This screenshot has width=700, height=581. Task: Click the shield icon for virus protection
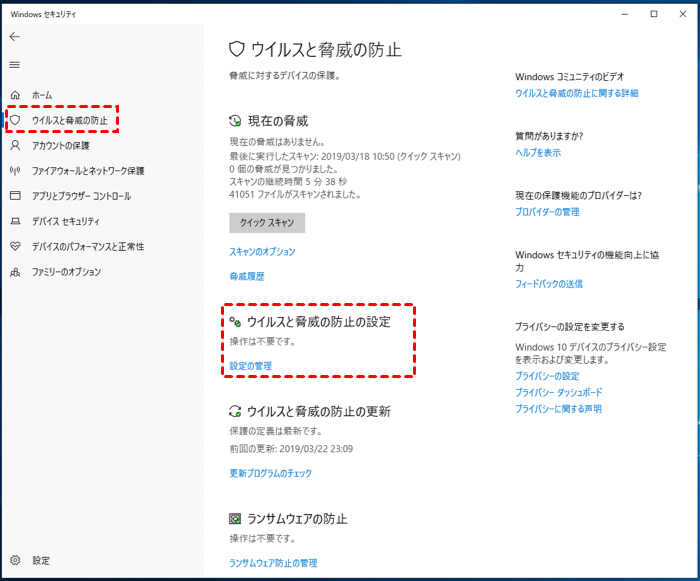click(x=15, y=120)
